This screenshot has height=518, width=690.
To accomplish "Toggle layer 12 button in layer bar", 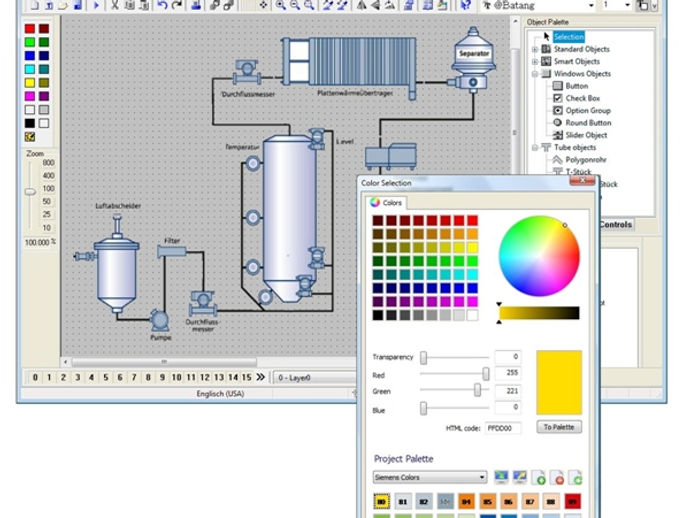I will [x=205, y=377].
